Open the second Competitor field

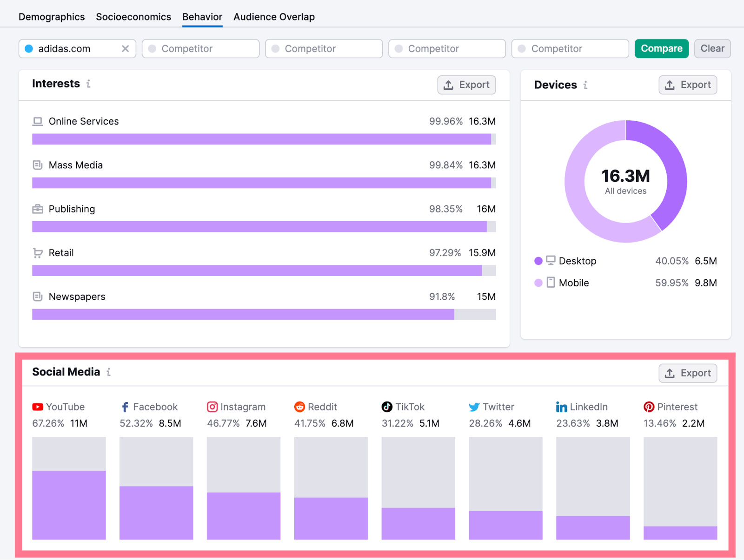pos(324,48)
